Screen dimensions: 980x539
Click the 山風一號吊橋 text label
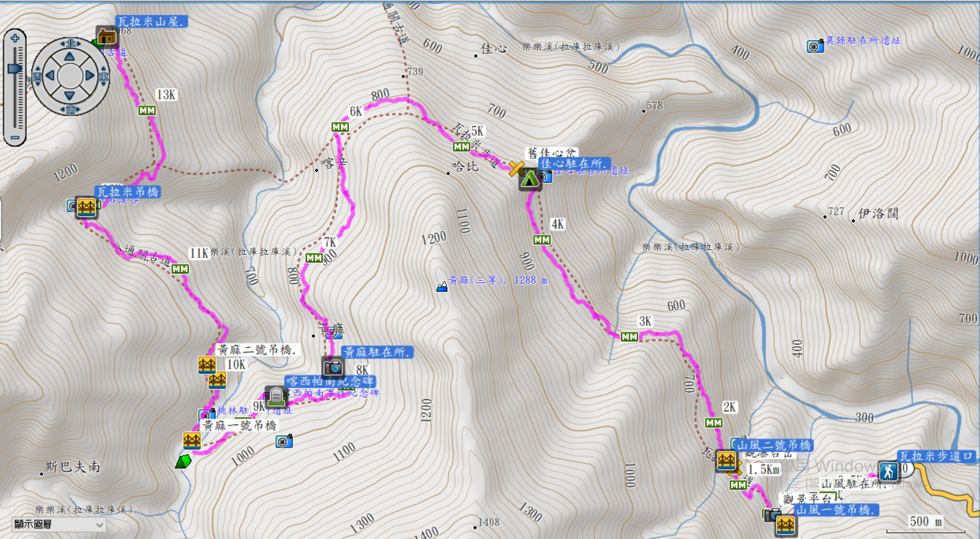point(835,510)
